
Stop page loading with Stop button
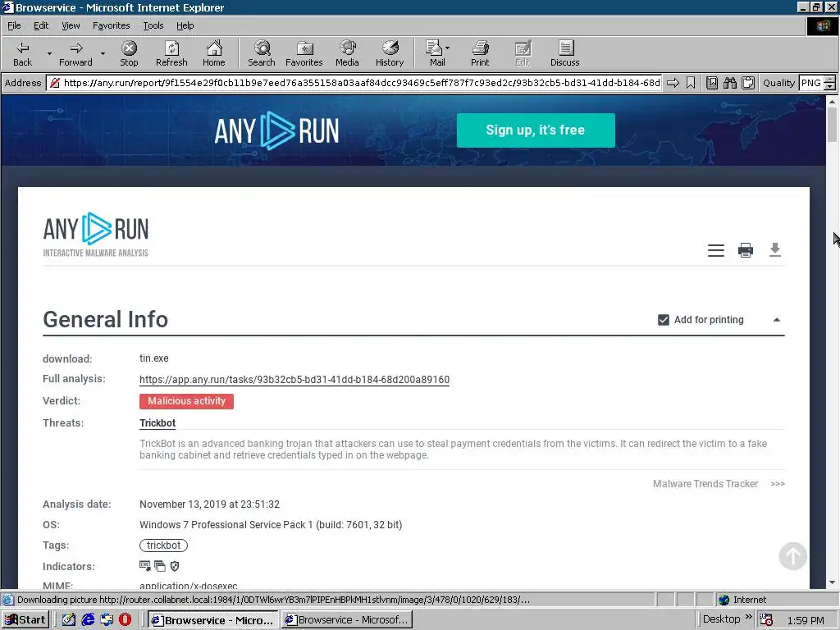(129, 53)
